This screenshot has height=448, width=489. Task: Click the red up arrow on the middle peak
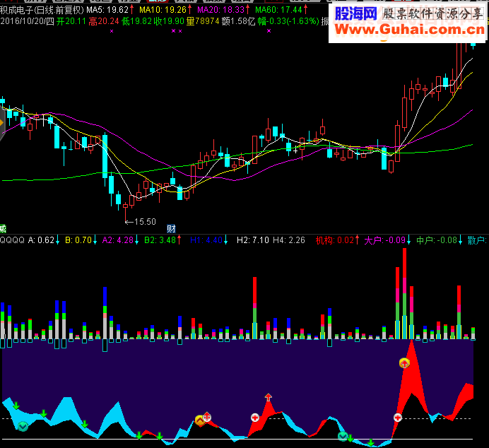[x=269, y=397]
